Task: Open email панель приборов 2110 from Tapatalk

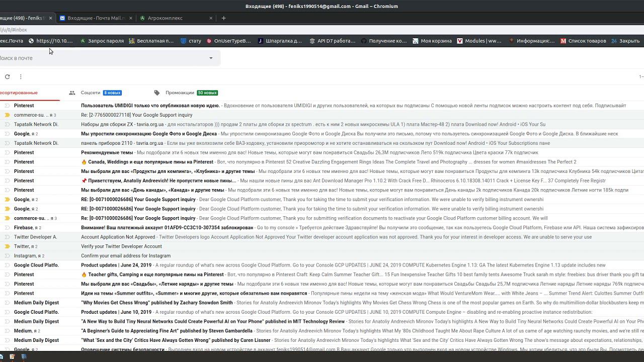Action: coord(322,143)
